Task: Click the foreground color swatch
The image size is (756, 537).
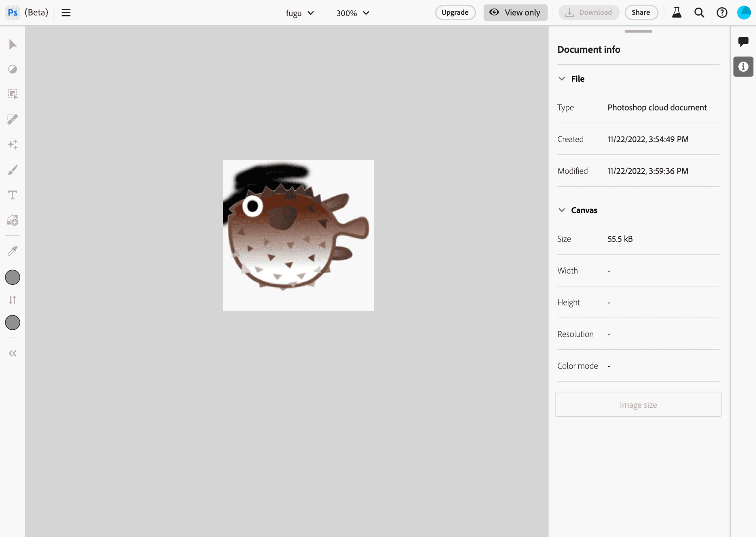Action: point(13,278)
